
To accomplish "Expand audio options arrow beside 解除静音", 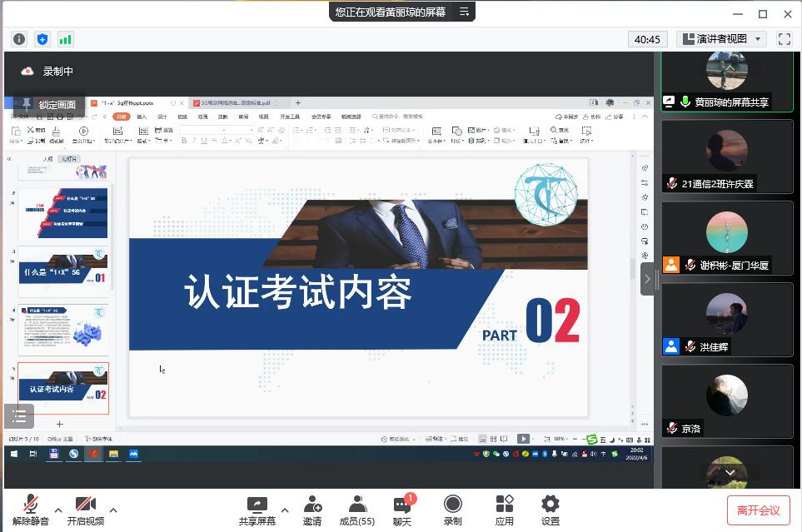I will pyautogui.click(x=58, y=510).
